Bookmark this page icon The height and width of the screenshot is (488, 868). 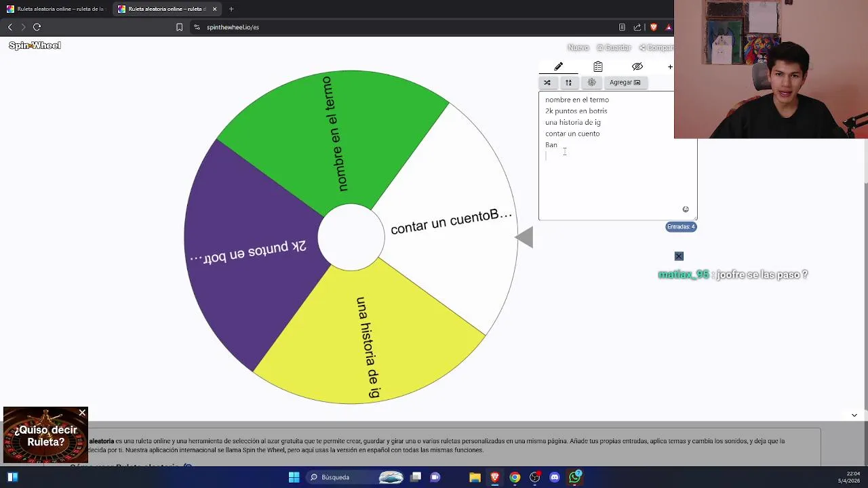click(179, 27)
